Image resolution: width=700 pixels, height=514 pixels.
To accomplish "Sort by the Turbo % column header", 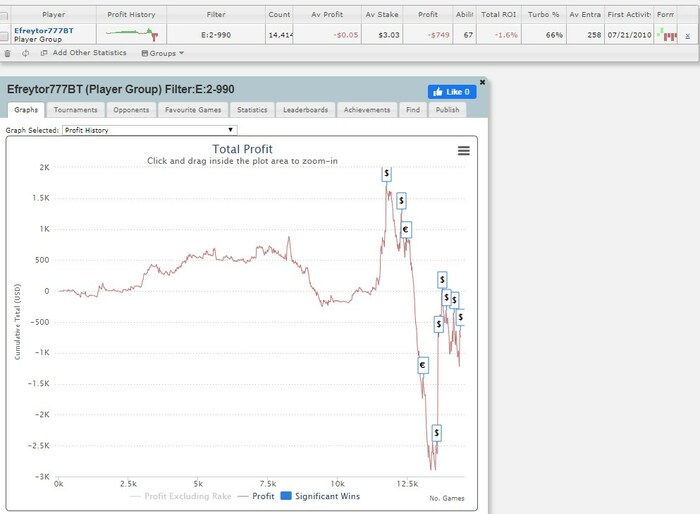I will pyautogui.click(x=544, y=15).
